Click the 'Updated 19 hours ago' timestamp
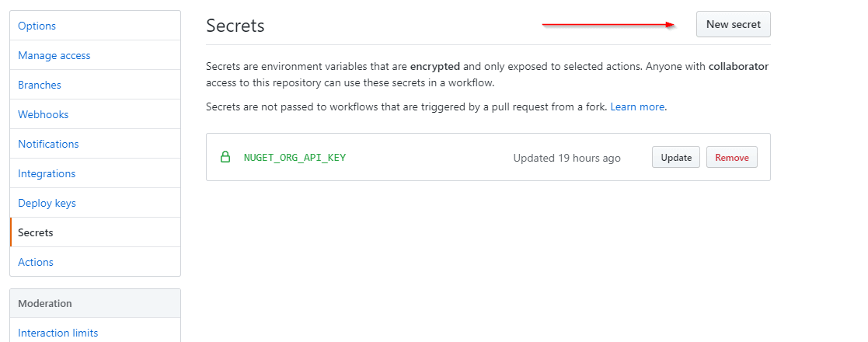 [566, 158]
